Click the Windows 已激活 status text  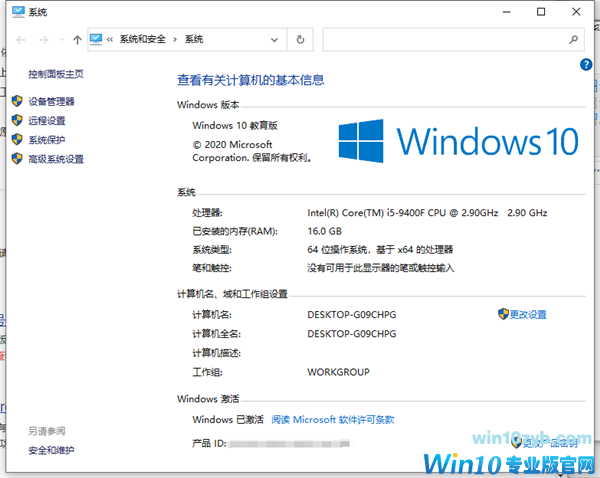pyautogui.click(x=228, y=419)
